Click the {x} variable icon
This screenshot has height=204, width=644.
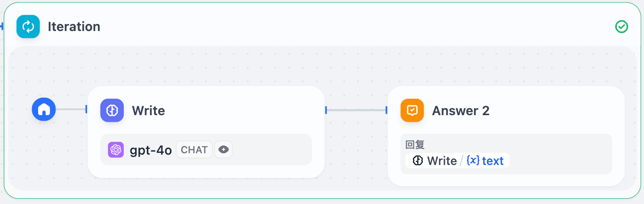473,161
